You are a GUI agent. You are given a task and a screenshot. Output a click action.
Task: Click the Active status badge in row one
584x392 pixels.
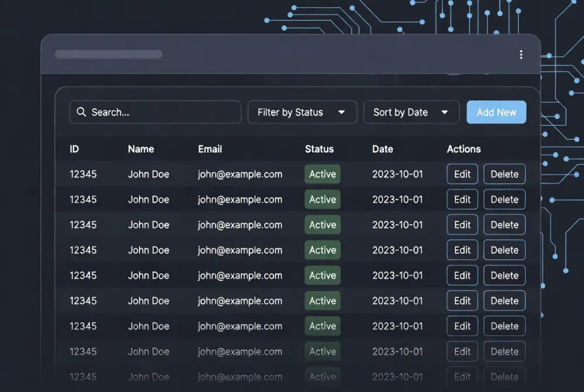click(322, 174)
